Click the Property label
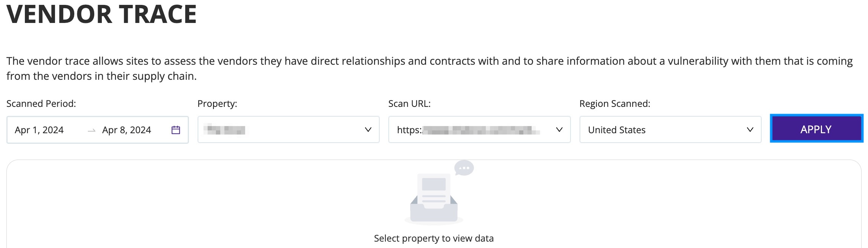868x248 pixels. (x=217, y=103)
